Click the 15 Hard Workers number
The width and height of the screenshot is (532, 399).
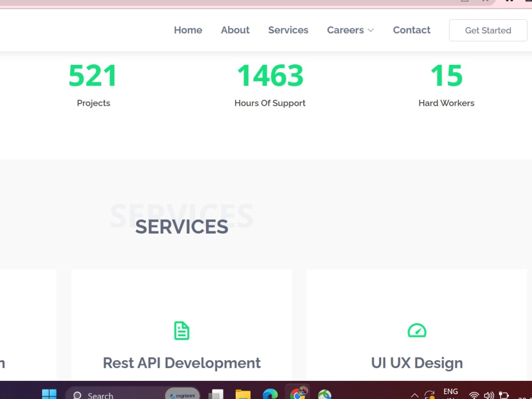point(446,76)
